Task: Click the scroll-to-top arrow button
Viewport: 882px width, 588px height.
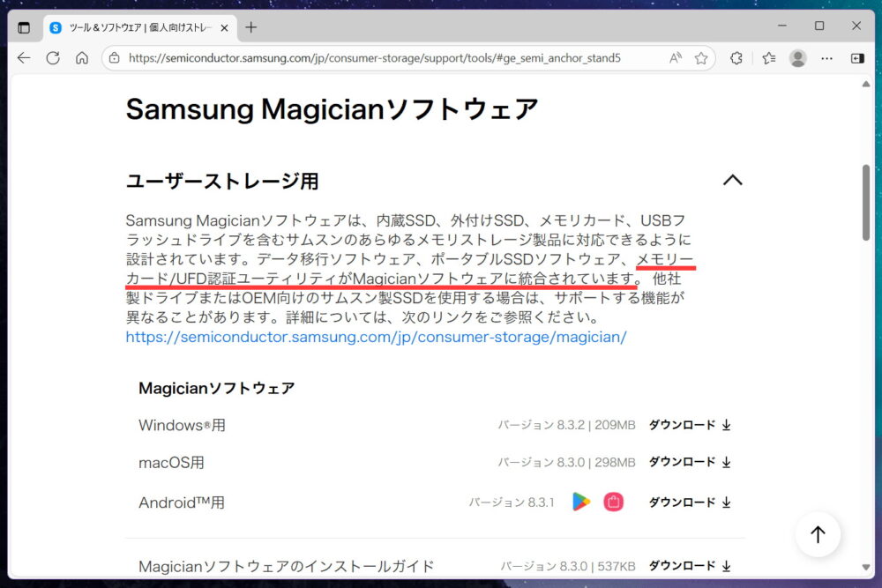Action: tap(818, 534)
